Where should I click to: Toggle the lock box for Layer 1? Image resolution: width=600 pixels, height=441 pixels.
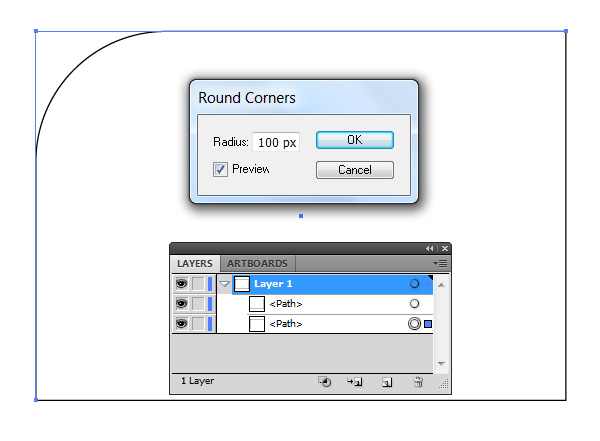point(198,284)
